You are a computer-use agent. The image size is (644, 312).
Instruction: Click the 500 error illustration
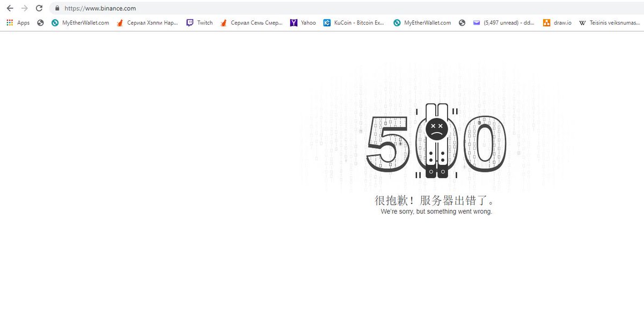(436, 141)
